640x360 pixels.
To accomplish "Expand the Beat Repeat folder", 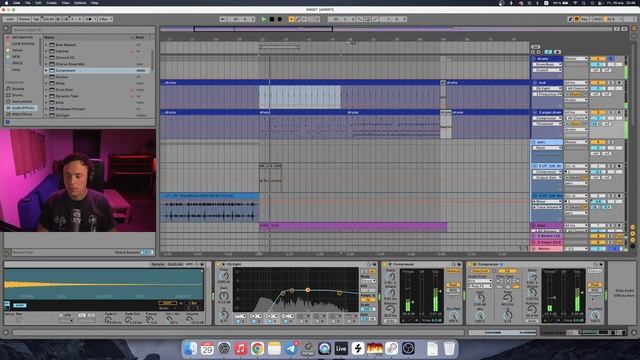I will pos(47,45).
